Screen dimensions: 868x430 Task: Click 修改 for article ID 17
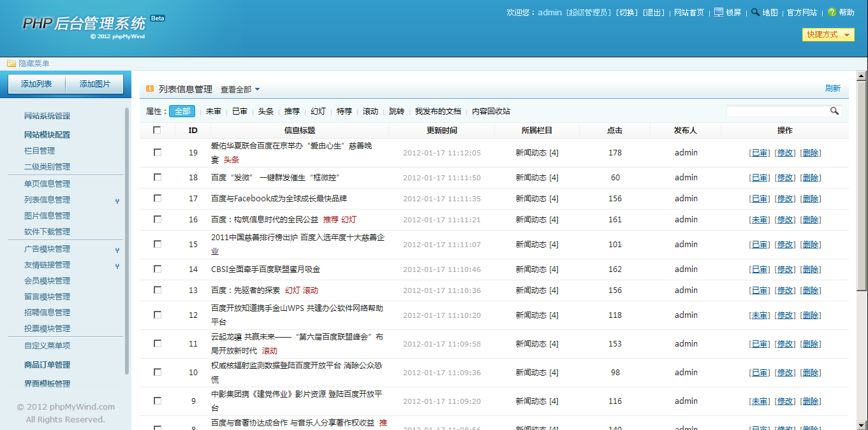point(785,198)
